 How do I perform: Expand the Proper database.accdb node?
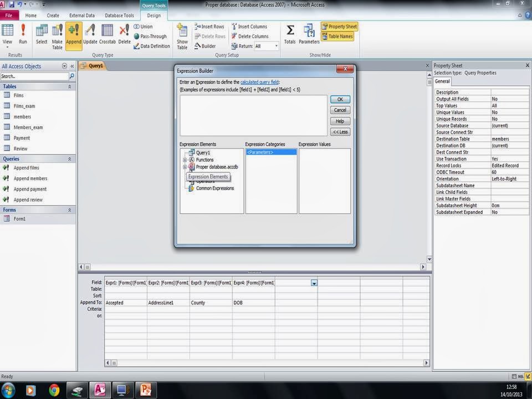(x=185, y=167)
